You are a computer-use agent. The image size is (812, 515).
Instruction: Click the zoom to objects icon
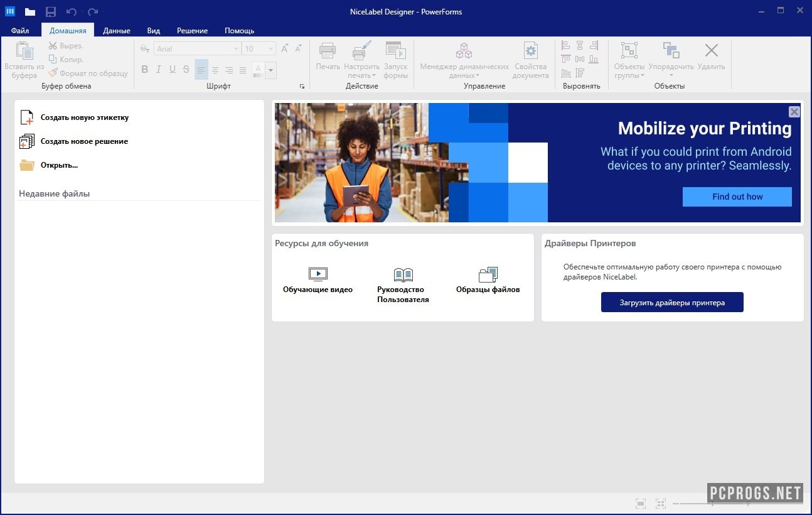point(660,503)
